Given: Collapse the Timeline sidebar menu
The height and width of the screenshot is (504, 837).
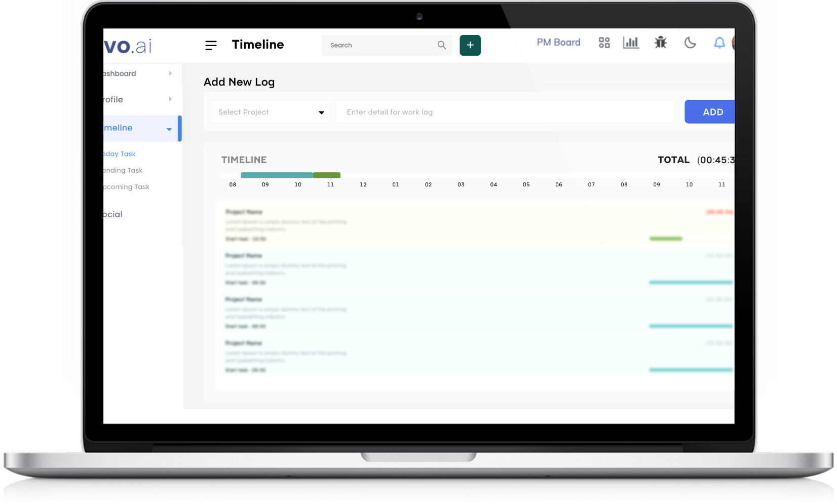Looking at the screenshot, I should click(169, 129).
